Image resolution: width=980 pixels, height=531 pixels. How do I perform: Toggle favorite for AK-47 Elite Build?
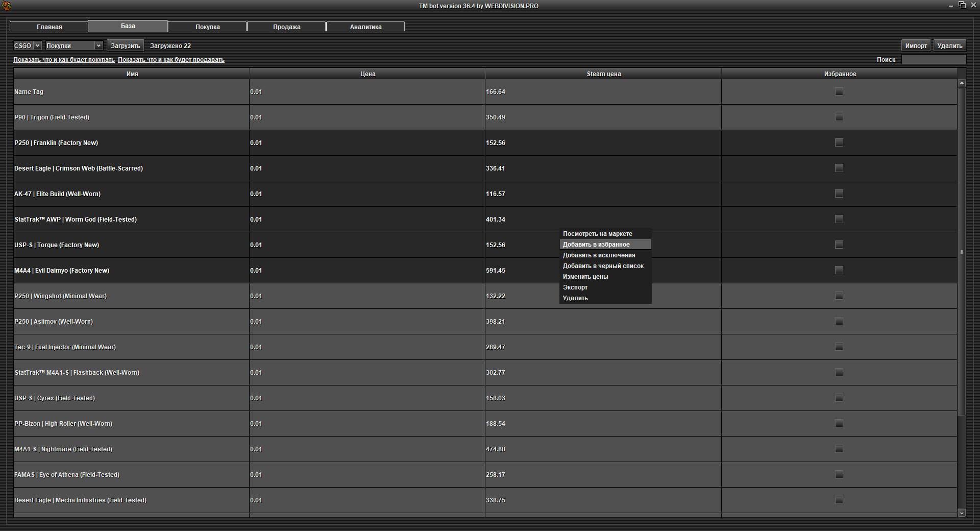(x=839, y=194)
